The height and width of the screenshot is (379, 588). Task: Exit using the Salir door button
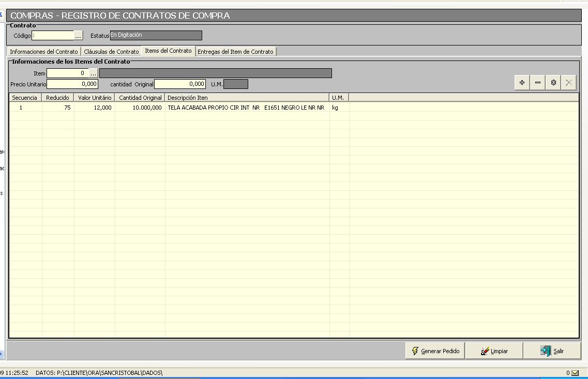coord(552,351)
